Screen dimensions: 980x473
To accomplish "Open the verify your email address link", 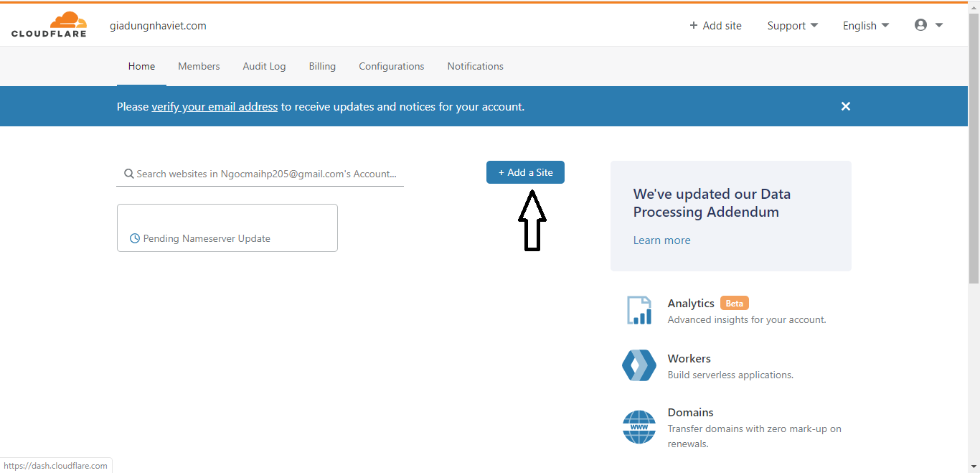I will pos(214,106).
